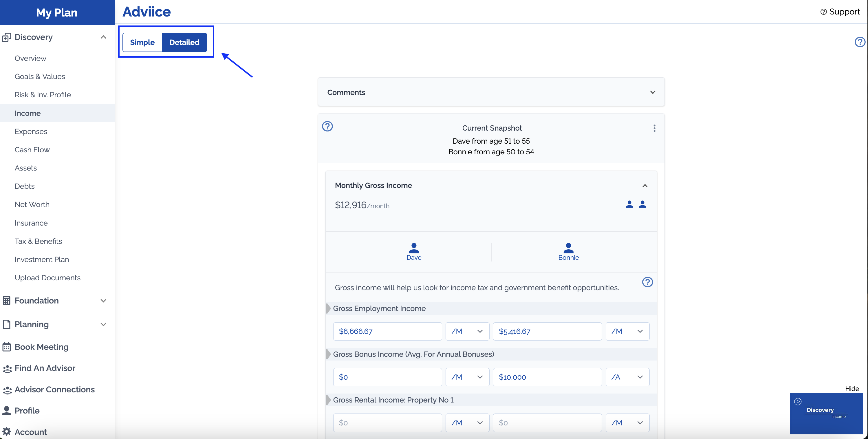Screen dimensions: 868x439
Task: Switch to Detailed view
Action: 184,43
